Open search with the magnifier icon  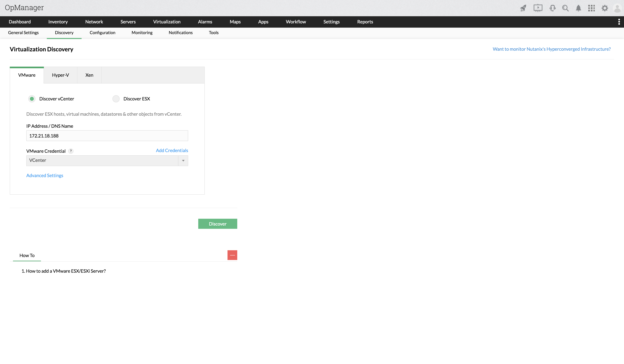click(x=565, y=8)
